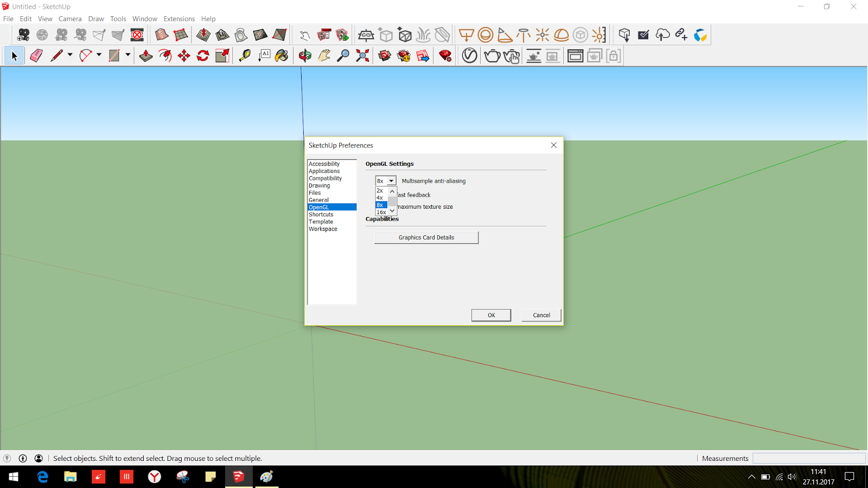Image resolution: width=868 pixels, height=488 pixels.
Task: Click the Graphics Card Details button
Action: [426, 237]
